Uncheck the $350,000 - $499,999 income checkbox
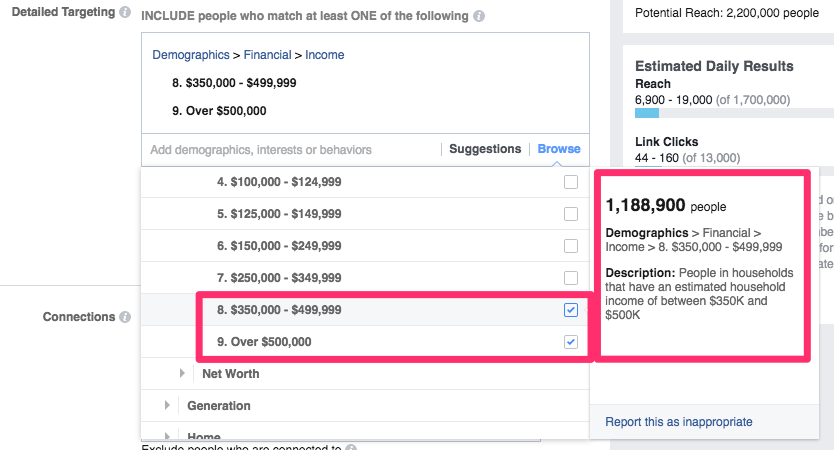 (x=571, y=310)
